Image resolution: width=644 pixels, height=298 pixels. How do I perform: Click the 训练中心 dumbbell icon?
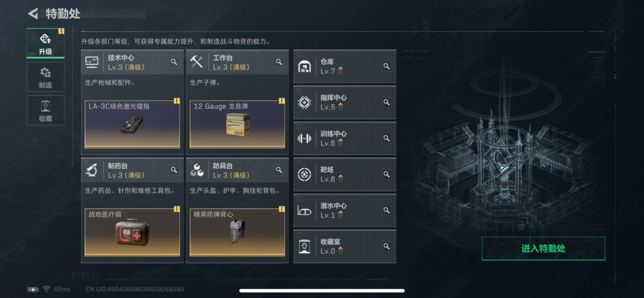[x=305, y=139]
